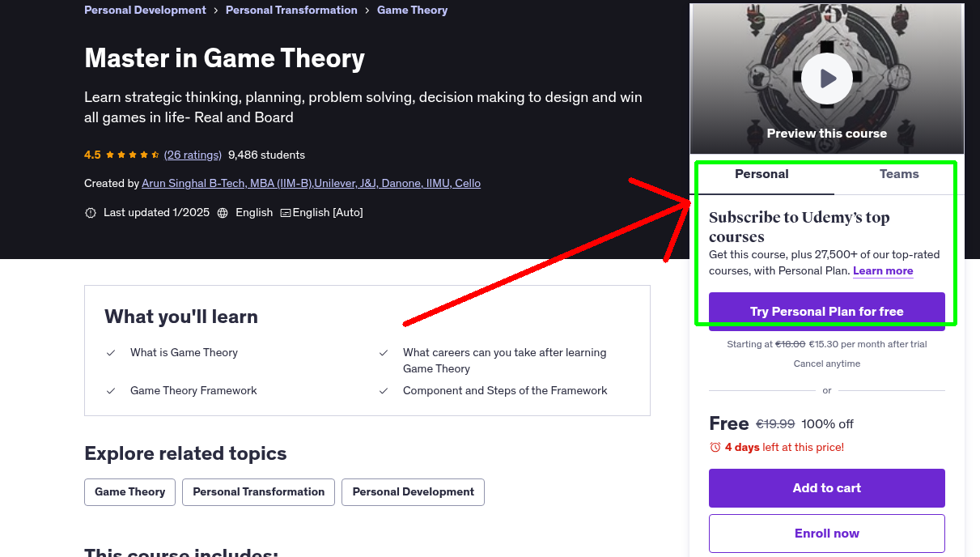Click the Preview this course label
980x557 pixels.
coord(827,134)
